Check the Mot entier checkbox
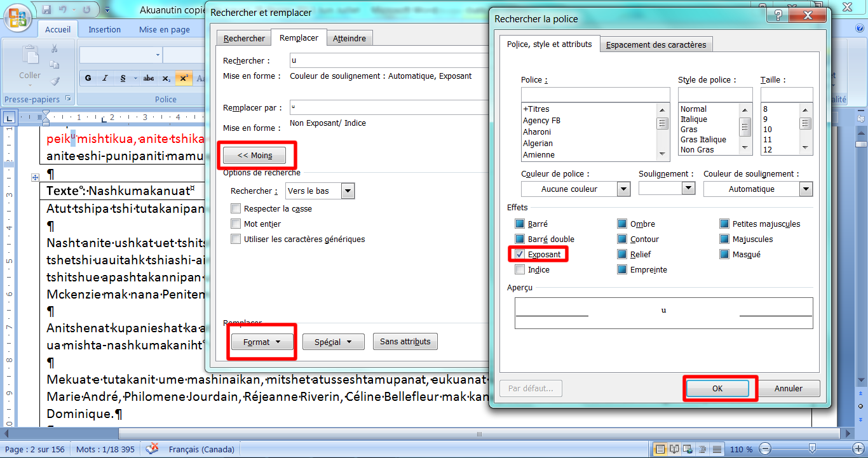This screenshot has width=868, height=458. [x=236, y=224]
